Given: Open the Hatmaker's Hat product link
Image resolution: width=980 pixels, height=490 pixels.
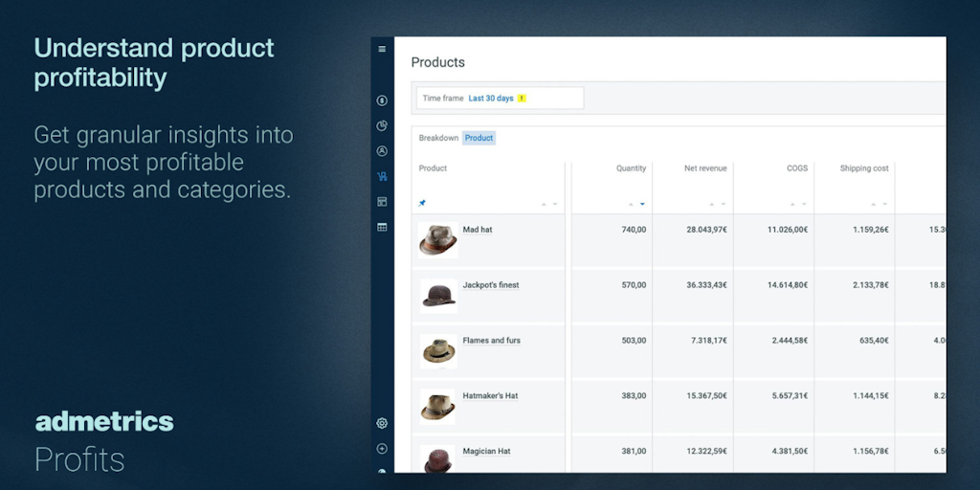Looking at the screenshot, I should (490, 395).
